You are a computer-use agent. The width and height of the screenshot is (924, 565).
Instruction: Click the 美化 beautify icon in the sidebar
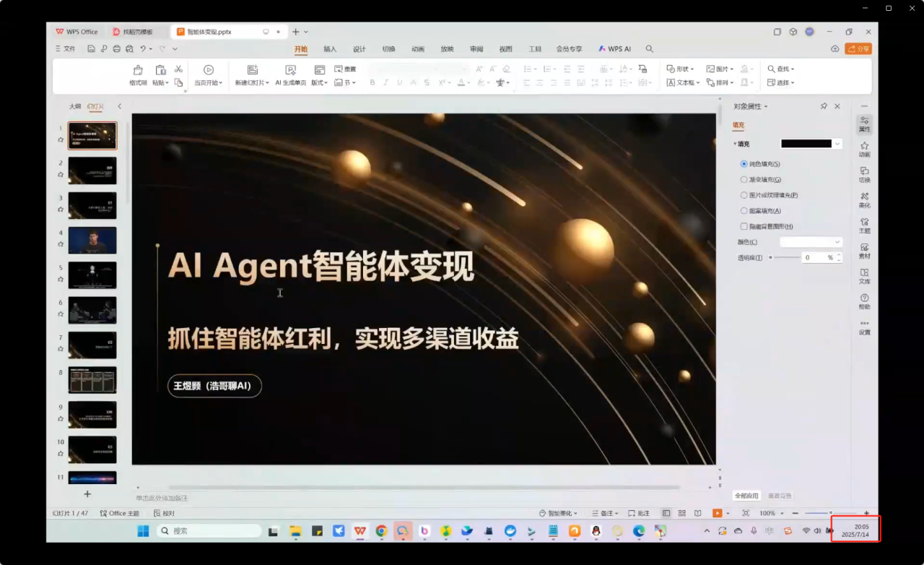pyautogui.click(x=864, y=200)
